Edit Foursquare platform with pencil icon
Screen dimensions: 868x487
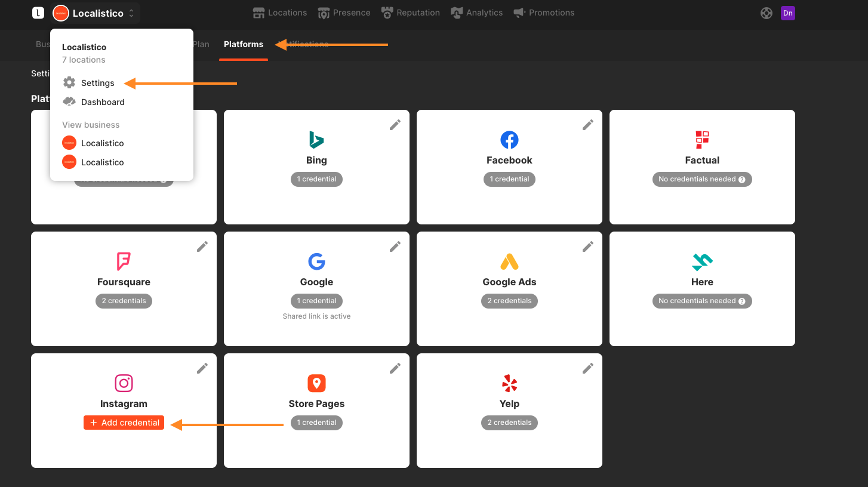point(202,246)
